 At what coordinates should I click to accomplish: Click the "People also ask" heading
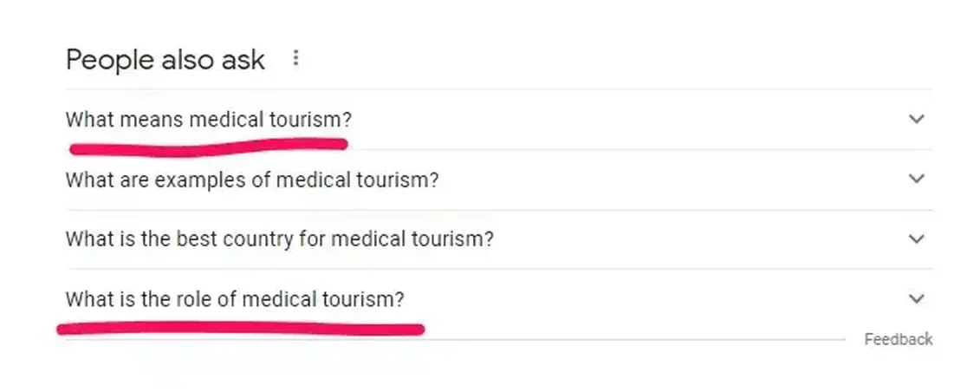point(165,60)
